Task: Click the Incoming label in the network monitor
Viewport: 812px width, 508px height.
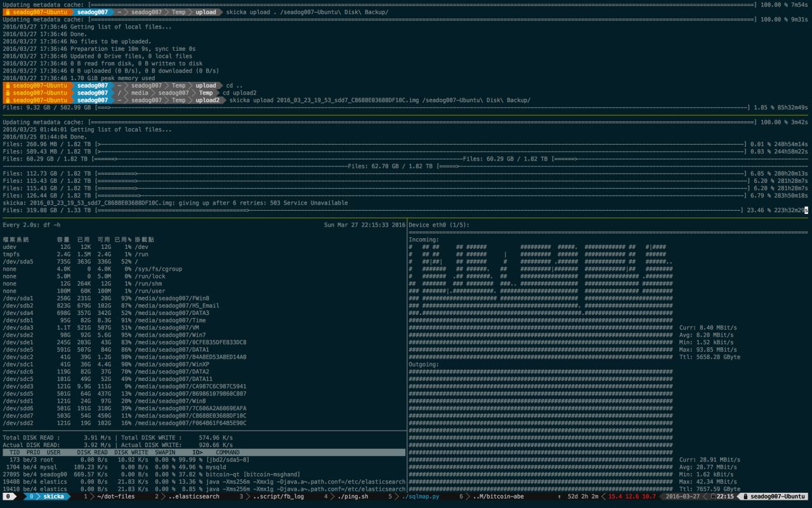Action: tap(424, 239)
